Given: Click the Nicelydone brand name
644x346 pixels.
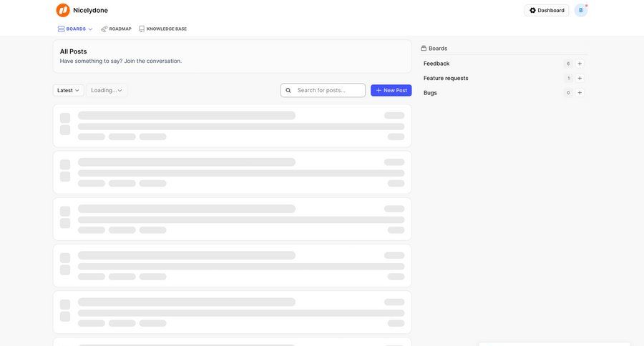Looking at the screenshot, I should pyautogui.click(x=90, y=10).
